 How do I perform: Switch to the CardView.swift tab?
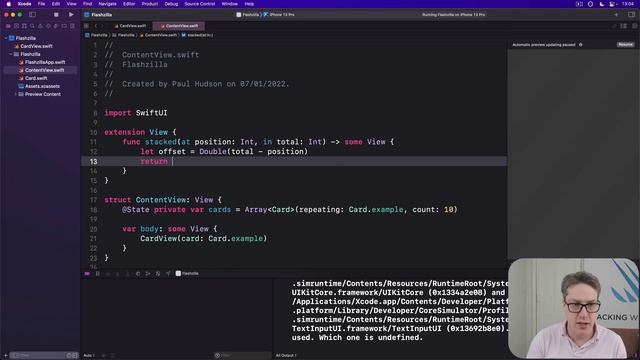130,26
